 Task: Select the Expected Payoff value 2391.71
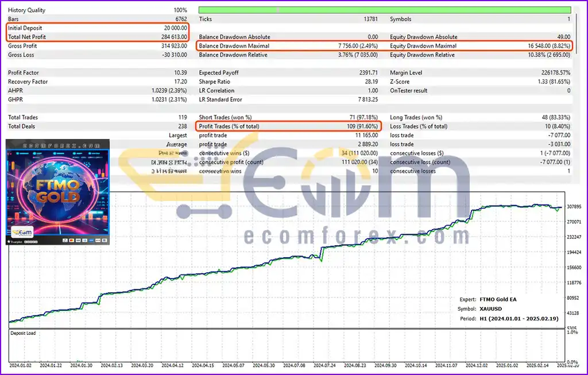(x=368, y=73)
